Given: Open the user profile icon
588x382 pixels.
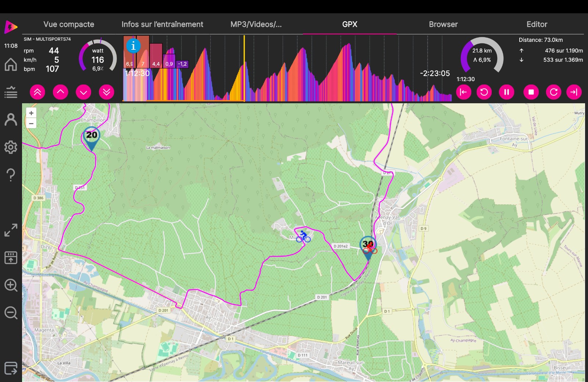Looking at the screenshot, I should click(11, 120).
